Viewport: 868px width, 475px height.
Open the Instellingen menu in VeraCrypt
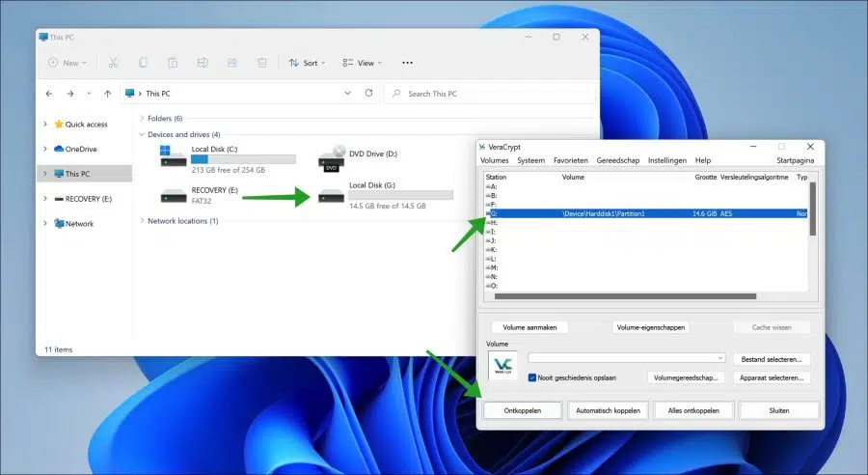pos(667,160)
